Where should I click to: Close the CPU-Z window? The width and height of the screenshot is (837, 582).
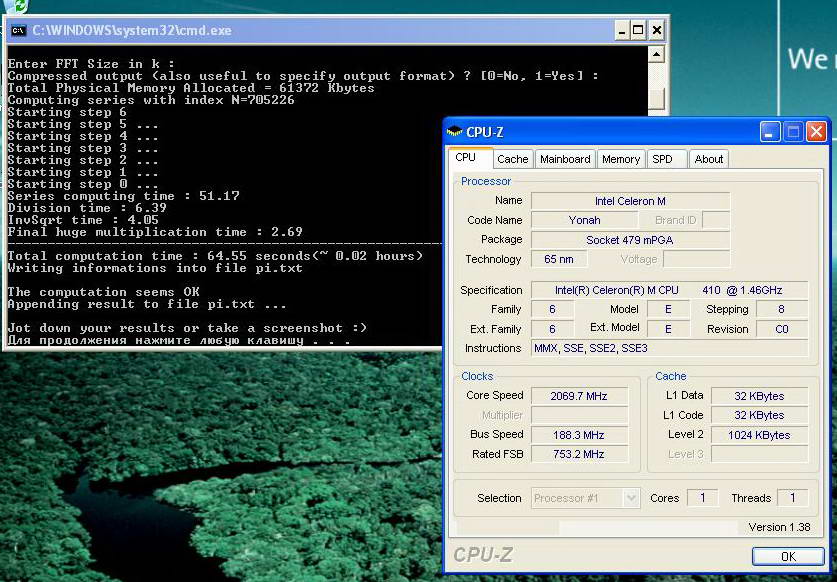coord(816,132)
